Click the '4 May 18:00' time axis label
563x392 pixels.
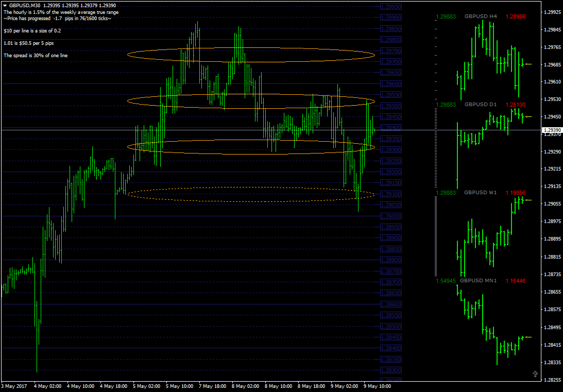coord(114,386)
